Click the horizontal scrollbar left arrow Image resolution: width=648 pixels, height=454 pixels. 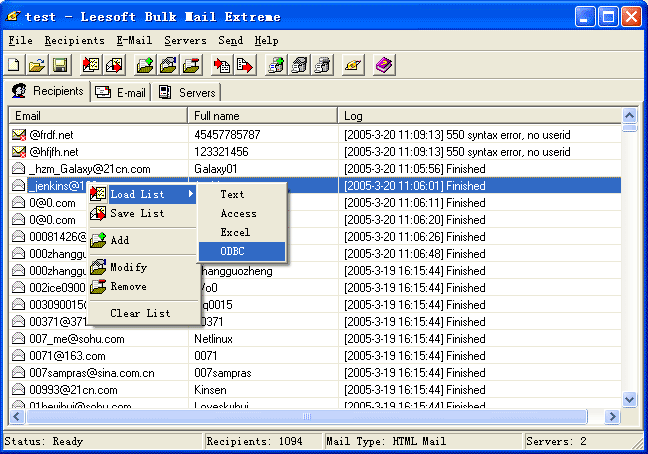coord(17,416)
